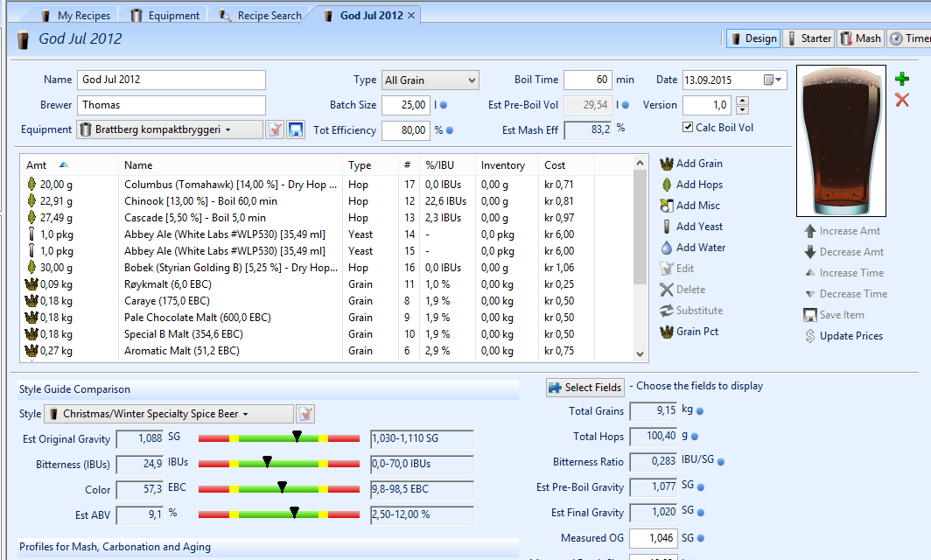
Task: Click the Add Grain icon
Action: tap(667, 164)
